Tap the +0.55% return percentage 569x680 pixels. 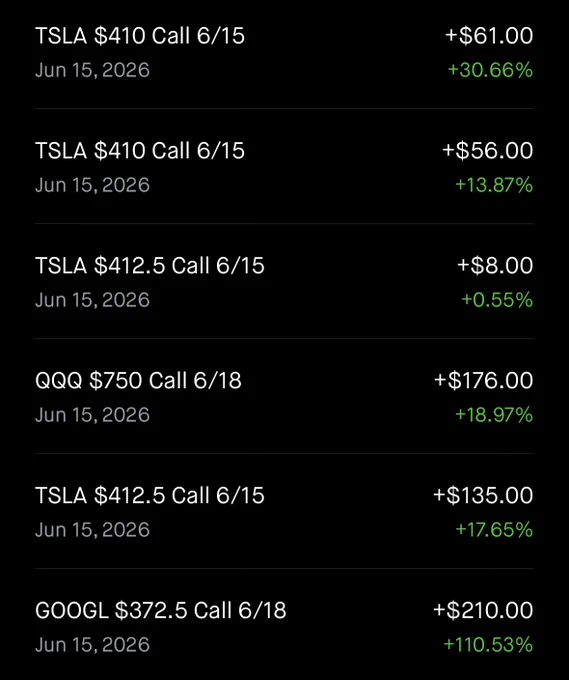coord(497,300)
